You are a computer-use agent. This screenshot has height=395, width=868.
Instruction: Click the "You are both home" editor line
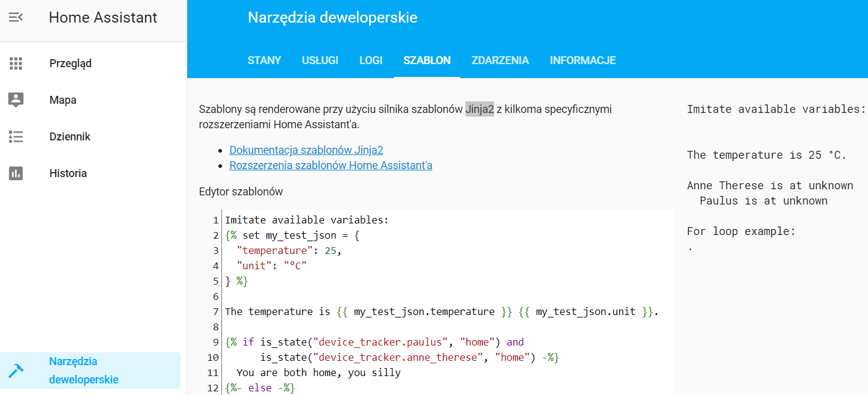(318, 372)
